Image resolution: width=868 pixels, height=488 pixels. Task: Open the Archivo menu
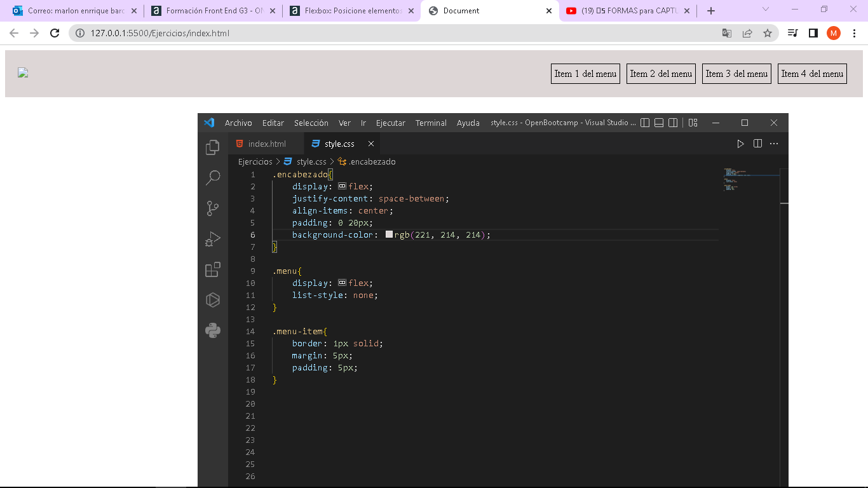238,123
